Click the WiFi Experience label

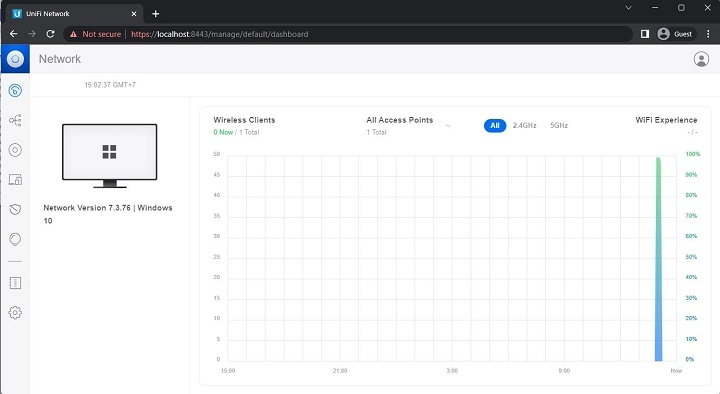click(x=666, y=120)
